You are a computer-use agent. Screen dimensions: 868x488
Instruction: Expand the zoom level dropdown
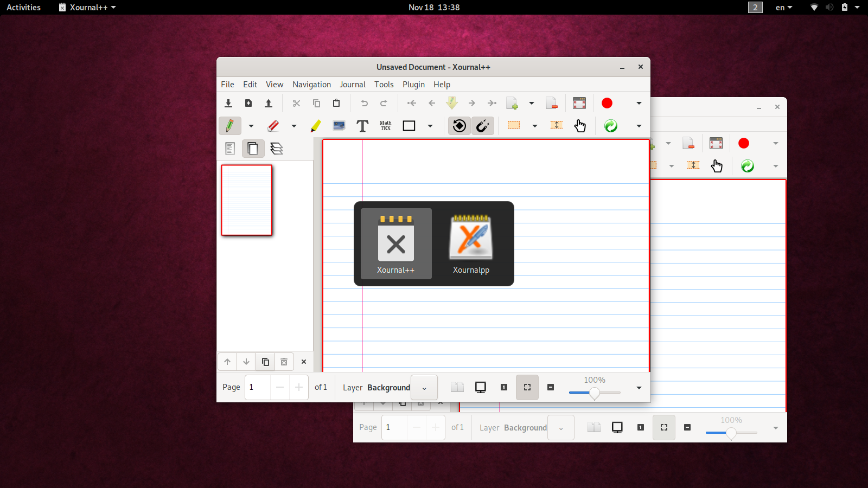tap(639, 388)
